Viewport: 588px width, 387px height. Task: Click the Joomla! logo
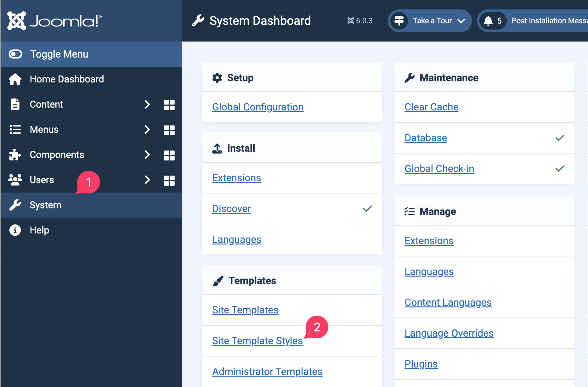point(54,20)
